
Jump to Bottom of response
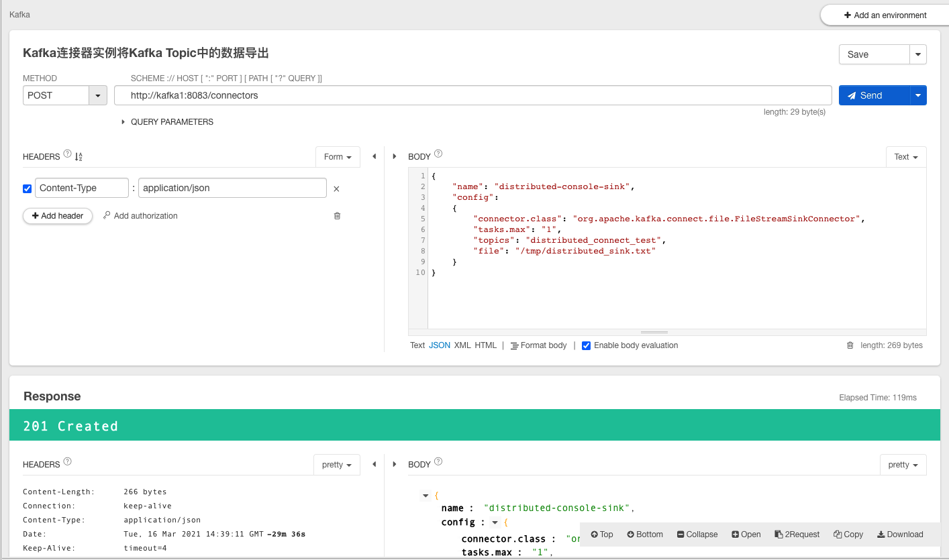(645, 535)
